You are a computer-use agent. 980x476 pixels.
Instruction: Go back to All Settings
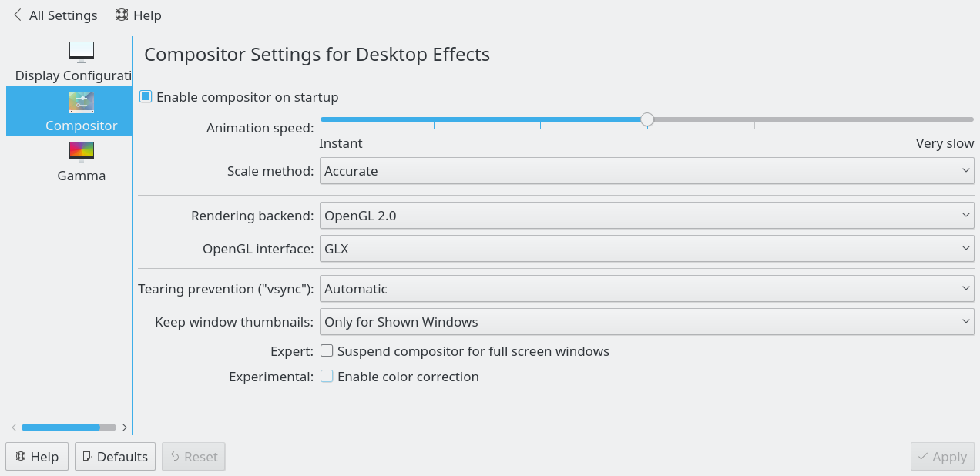click(55, 15)
